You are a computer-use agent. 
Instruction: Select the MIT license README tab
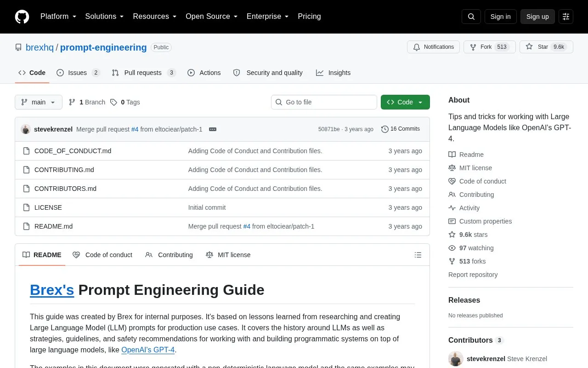228,255
